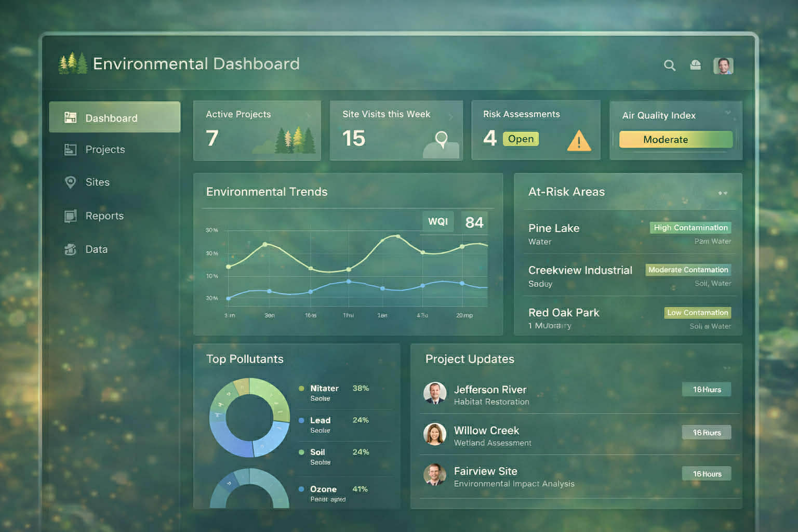Open the Reports section
The height and width of the screenshot is (532, 798).
(x=104, y=216)
